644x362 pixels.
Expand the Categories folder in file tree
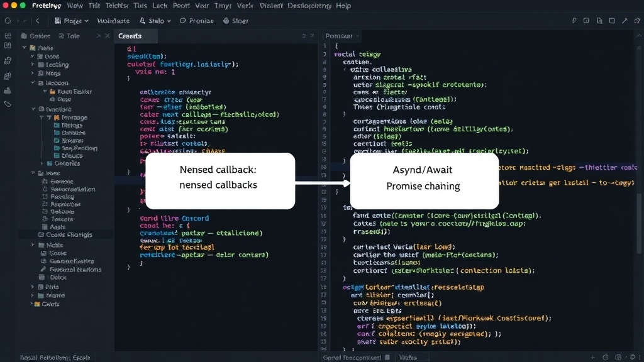pyautogui.click(x=42, y=163)
